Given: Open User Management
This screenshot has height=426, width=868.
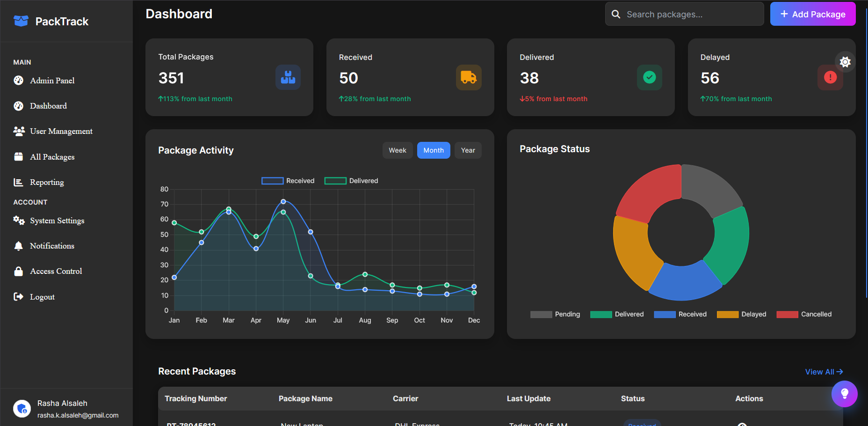Looking at the screenshot, I should coord(61,131).
